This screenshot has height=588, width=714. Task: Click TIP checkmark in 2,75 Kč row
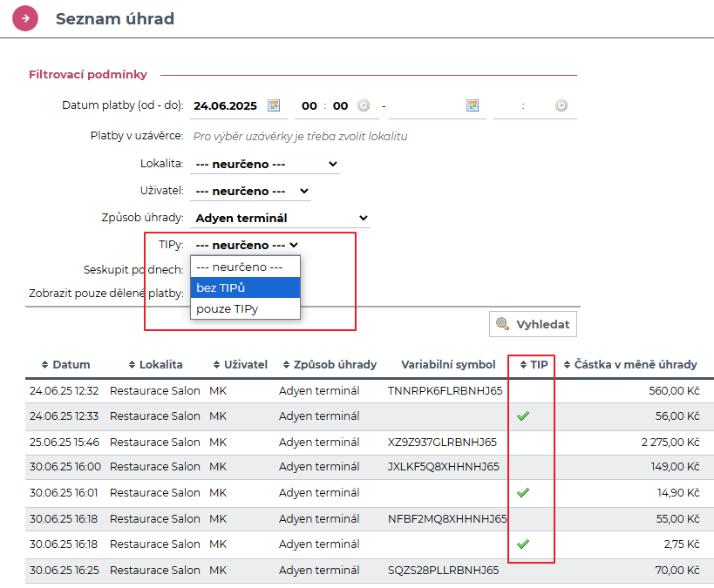pos(523,544)
